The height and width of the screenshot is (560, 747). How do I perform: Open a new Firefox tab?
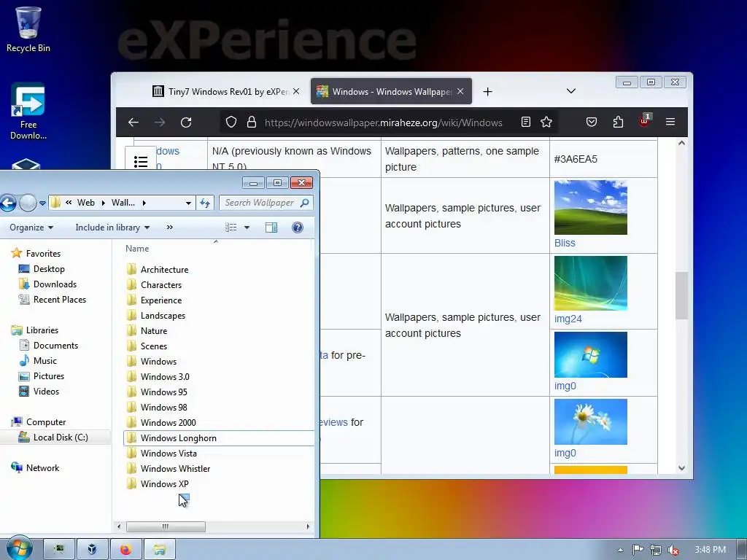click(x=487, y=91)
